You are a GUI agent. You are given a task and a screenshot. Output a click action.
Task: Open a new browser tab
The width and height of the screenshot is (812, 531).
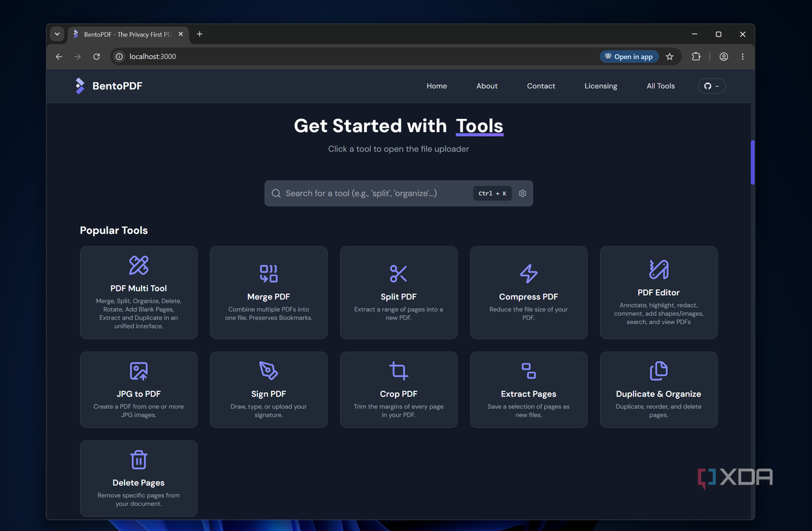199,34
